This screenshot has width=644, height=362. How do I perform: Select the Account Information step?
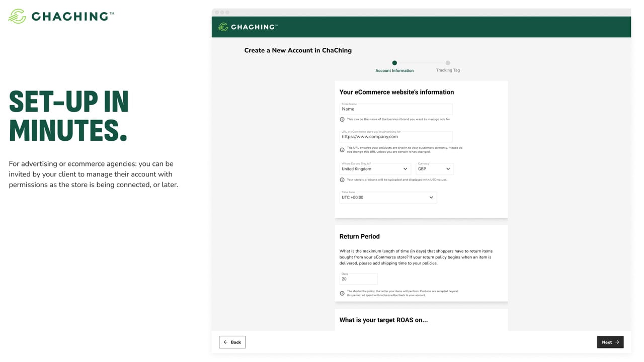394,67
